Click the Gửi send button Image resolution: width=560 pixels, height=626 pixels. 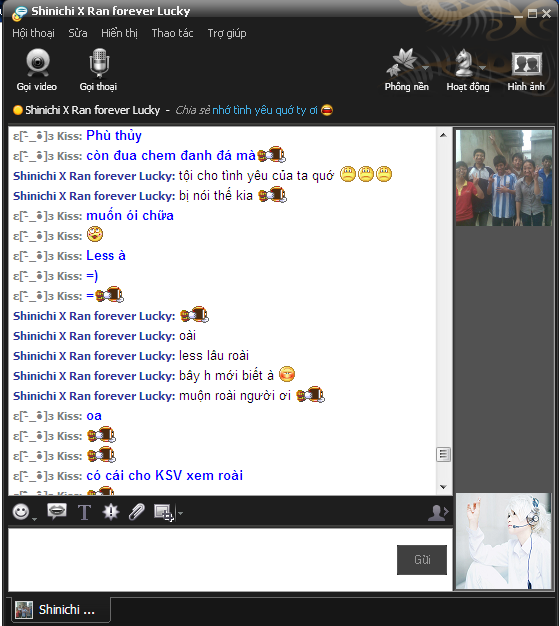pos(422,560)
